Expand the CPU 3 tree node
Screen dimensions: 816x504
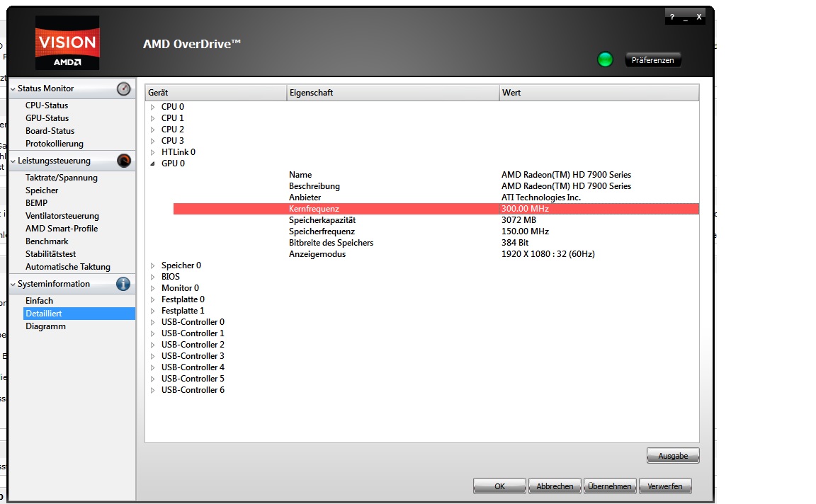click(152, 141)
